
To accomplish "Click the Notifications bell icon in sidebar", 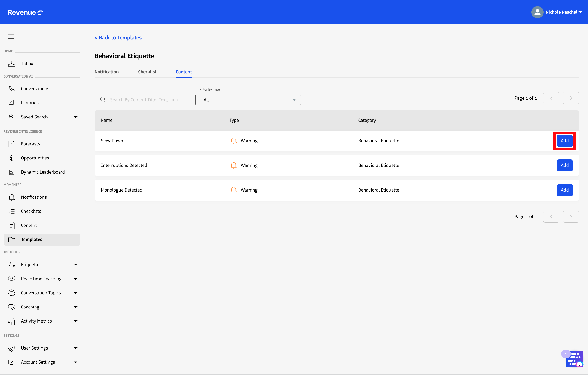I will pos(12,197).
